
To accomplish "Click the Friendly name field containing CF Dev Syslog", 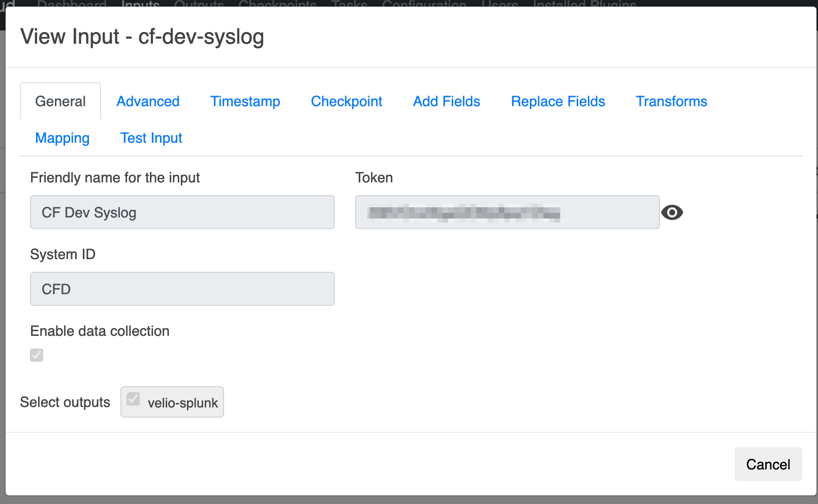I will (182, 212).
